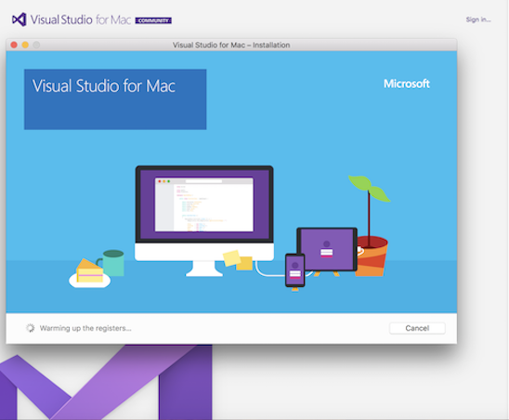This screenshot has width=509, height=420.
Task: Click the Cancel button in the installer
Action: 417,328
